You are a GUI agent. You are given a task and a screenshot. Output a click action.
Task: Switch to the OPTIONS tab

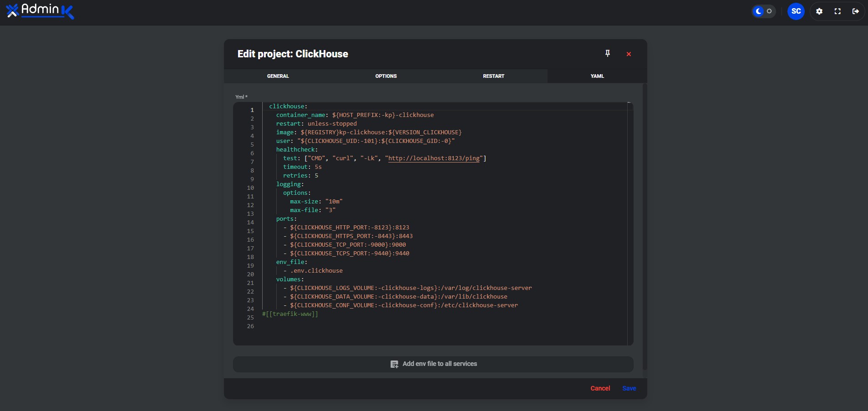386,76
